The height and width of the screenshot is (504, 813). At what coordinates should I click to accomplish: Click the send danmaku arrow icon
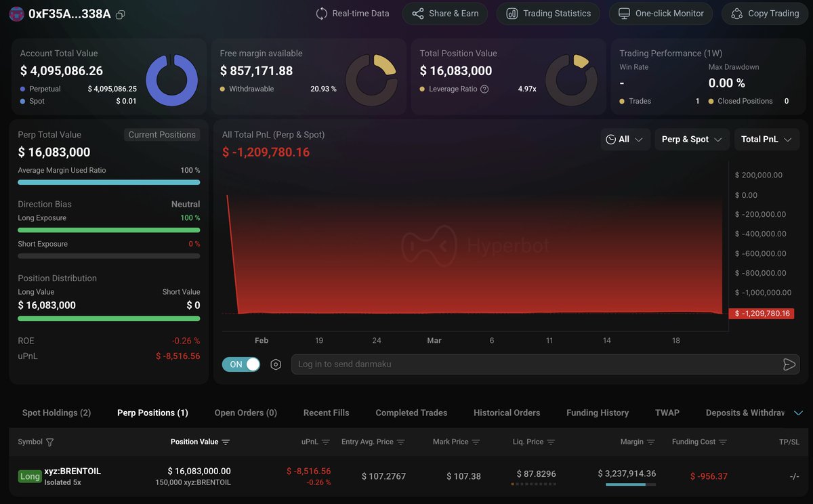[x=789, y=364]
